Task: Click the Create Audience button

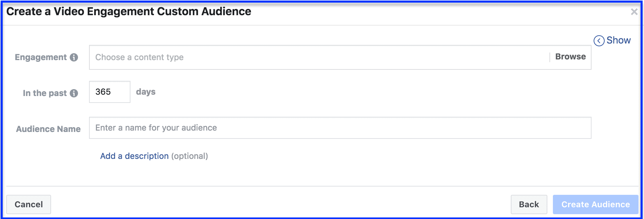Action: [596, 204]
